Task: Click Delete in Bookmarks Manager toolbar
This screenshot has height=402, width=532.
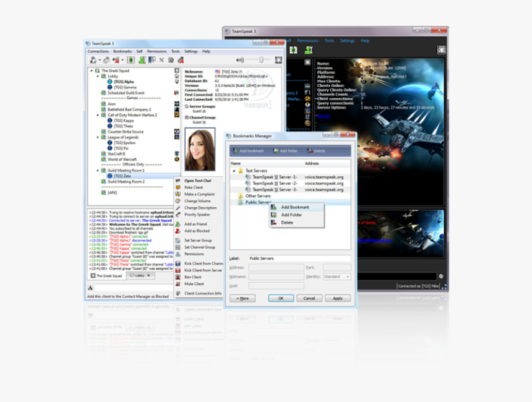Action: pos(316,151)
